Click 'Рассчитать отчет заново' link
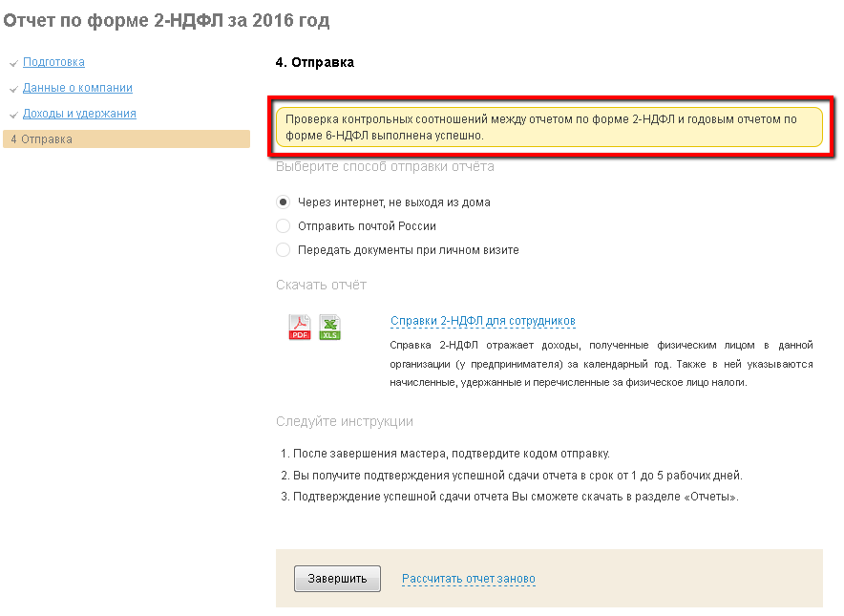Screen dimensions: 844x616 [x=468, y=579]
